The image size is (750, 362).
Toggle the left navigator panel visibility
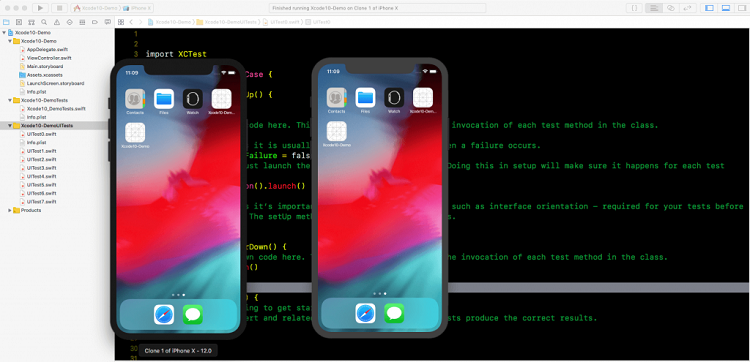pyautogui.click(x=709, y=8)
